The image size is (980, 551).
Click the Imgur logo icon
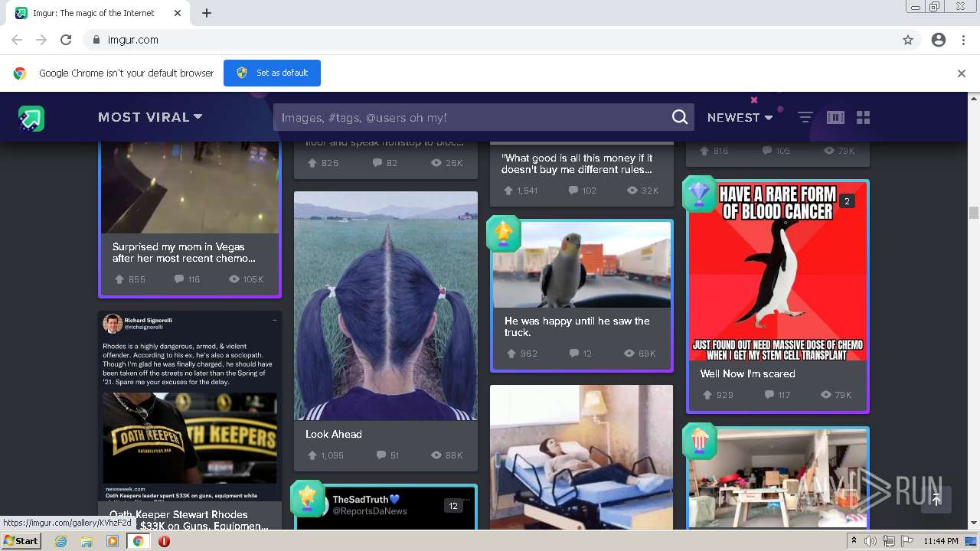31,118
